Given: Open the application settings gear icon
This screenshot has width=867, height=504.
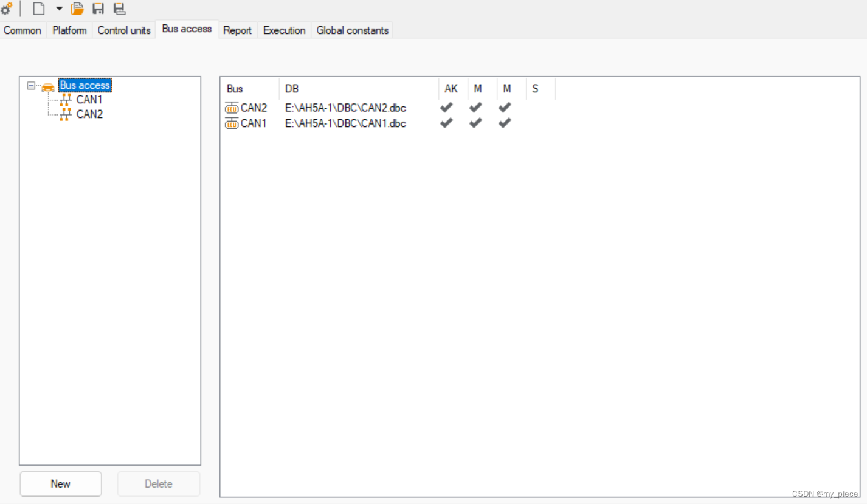Looking at the screenshot, I should pyautogui.click(x=7, y=8).
